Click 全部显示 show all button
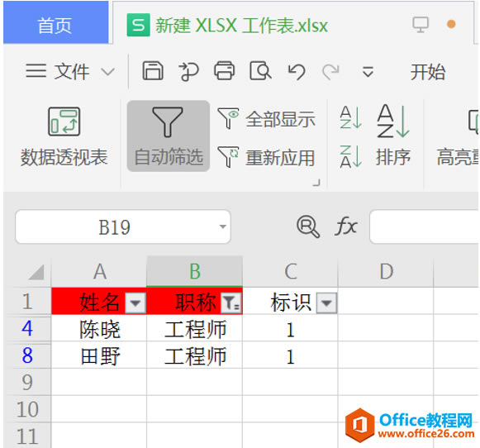The width and height of the screenshot is (480, 448). point(266,118)
